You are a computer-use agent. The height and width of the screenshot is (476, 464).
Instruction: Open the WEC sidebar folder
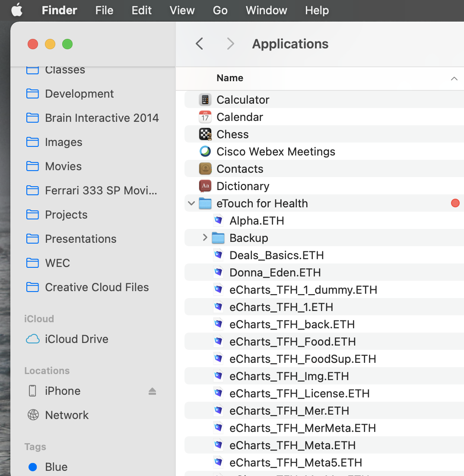[x=57, y=263]
